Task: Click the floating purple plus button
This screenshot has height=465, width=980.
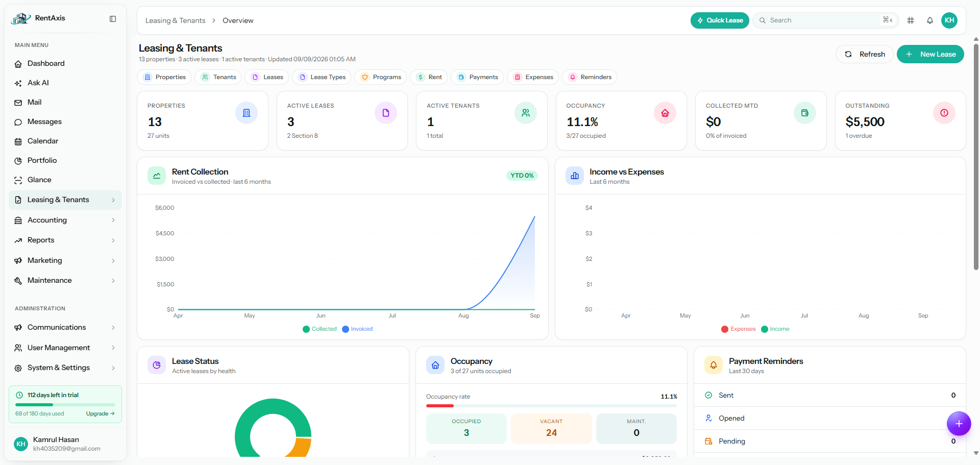Action: pyautogui.click(x=959, y=424)
